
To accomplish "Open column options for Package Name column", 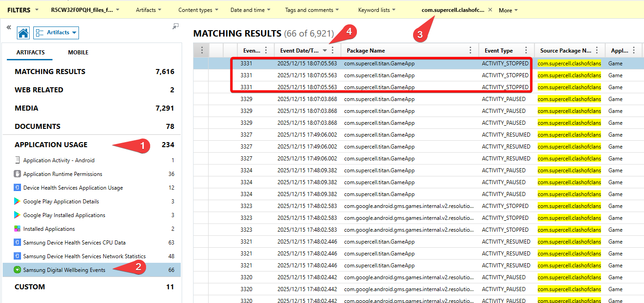I will pos(471,50).
